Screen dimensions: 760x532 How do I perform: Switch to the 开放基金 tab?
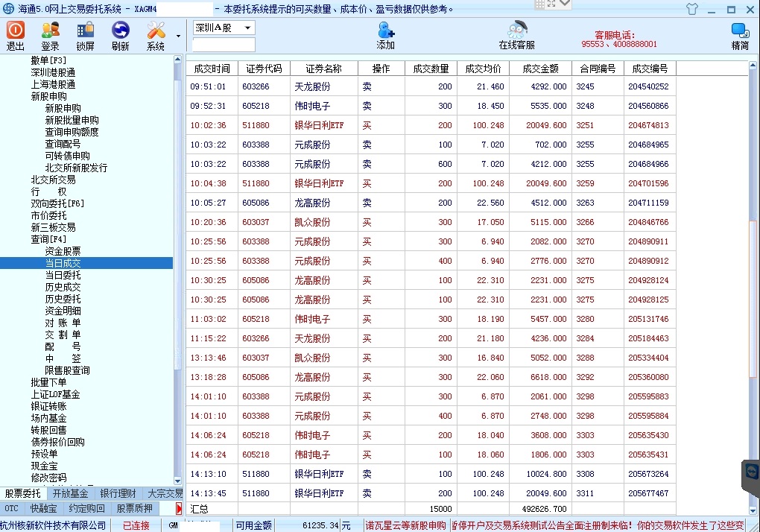point(70,493)
